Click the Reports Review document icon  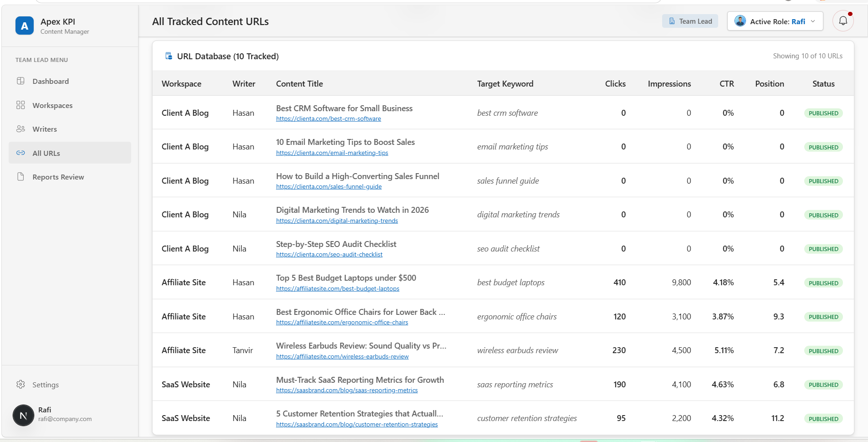tap(20, 177)
